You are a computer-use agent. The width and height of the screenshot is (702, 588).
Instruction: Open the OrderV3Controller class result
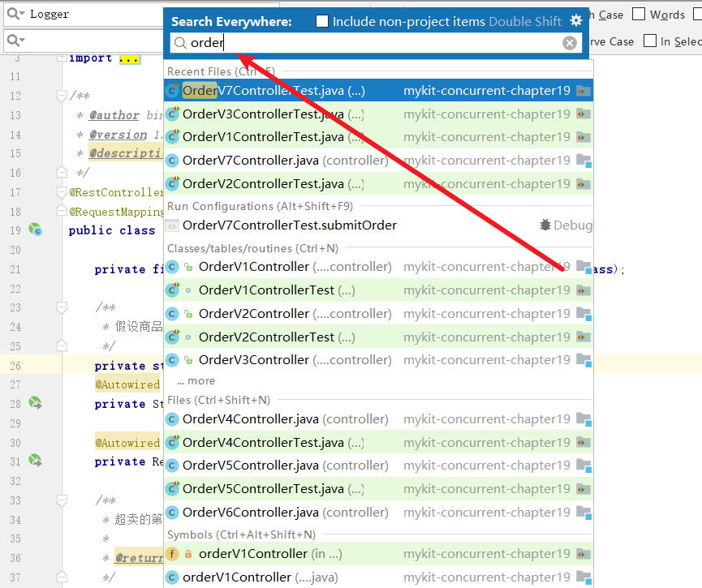click(x=378, y=360)
